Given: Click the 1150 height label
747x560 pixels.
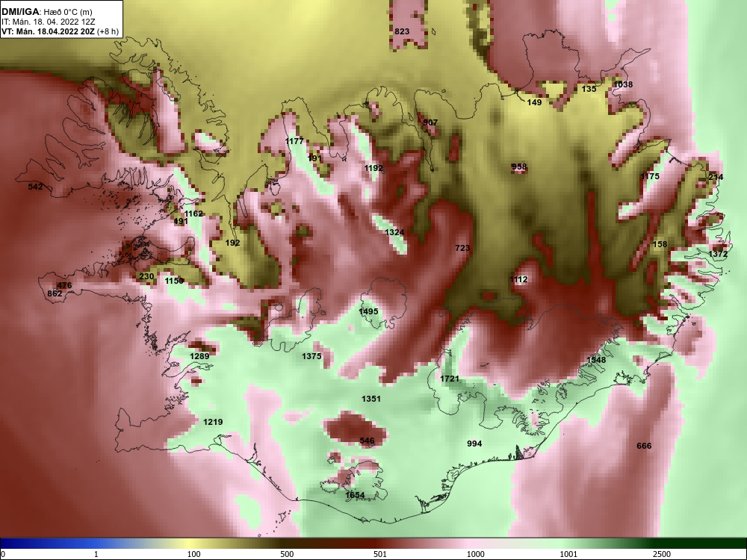Looking at the screenshot, I should (174, 281).
